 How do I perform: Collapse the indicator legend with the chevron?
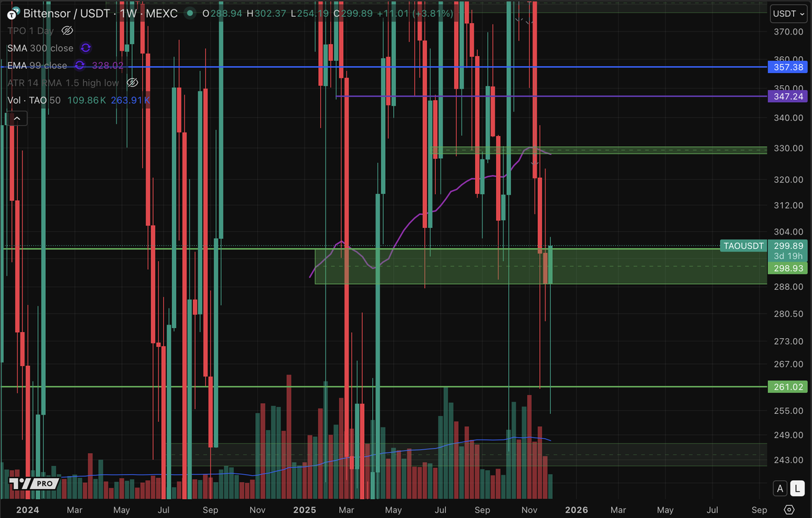tap(17, 118)
